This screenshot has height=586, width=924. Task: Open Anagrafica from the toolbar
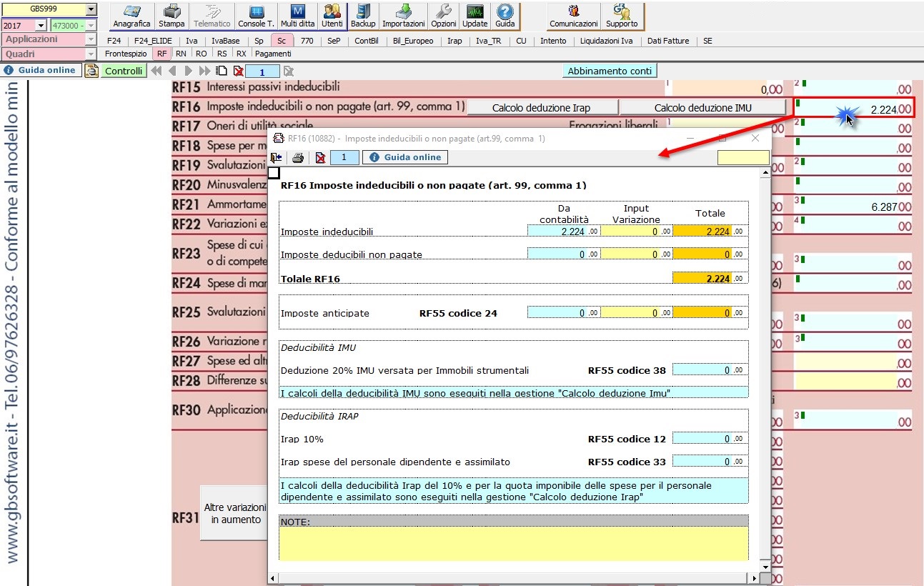[131, 16]
